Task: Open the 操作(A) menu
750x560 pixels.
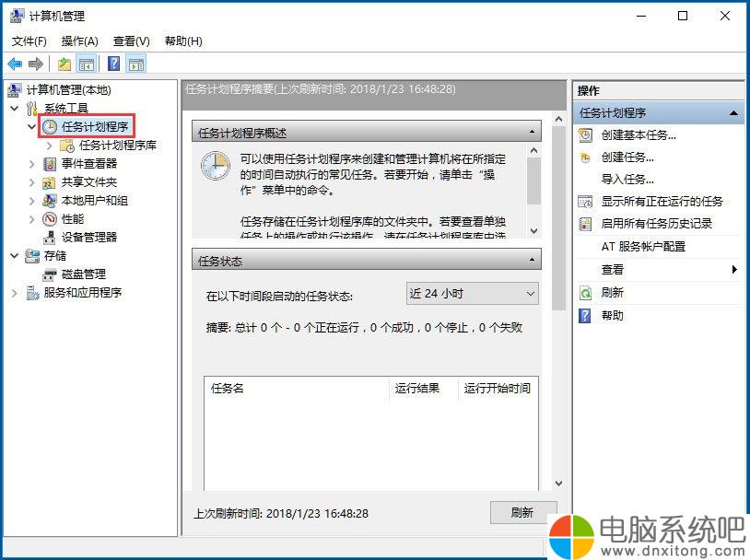Action: (x=79, y=41)
